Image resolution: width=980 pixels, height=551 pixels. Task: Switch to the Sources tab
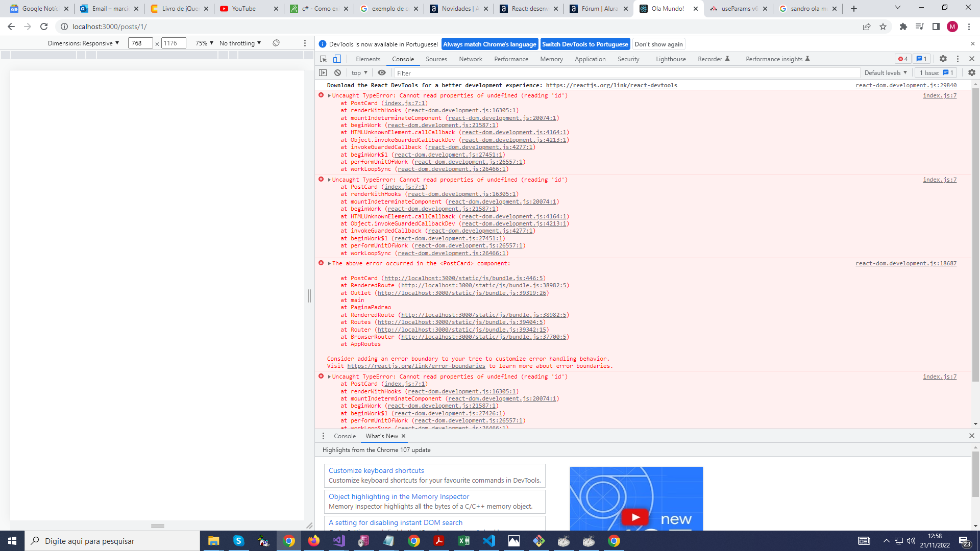point(436,59)
